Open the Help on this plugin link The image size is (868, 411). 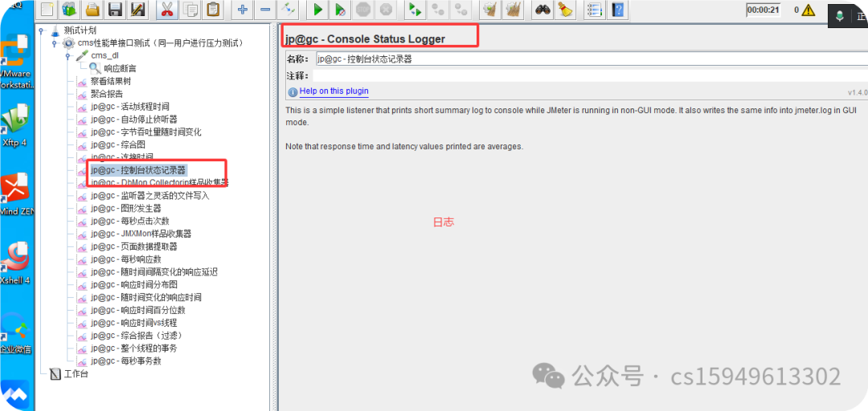[x=334, y=92]
